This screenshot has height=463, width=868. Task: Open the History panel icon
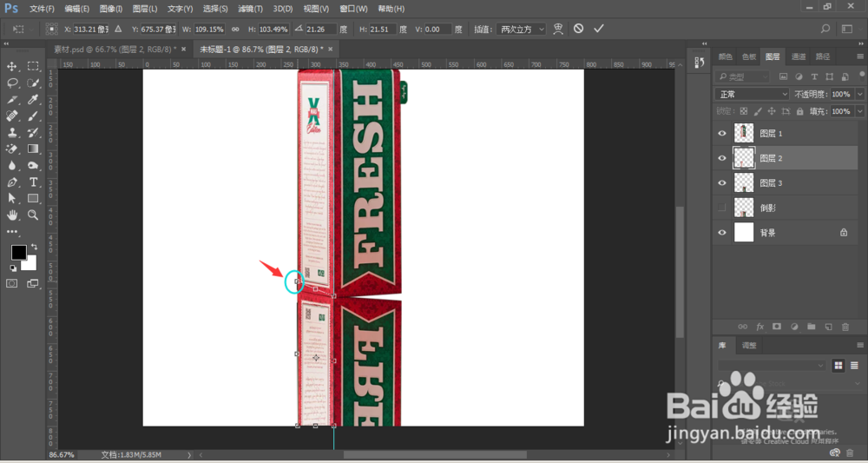pos(699,63)
